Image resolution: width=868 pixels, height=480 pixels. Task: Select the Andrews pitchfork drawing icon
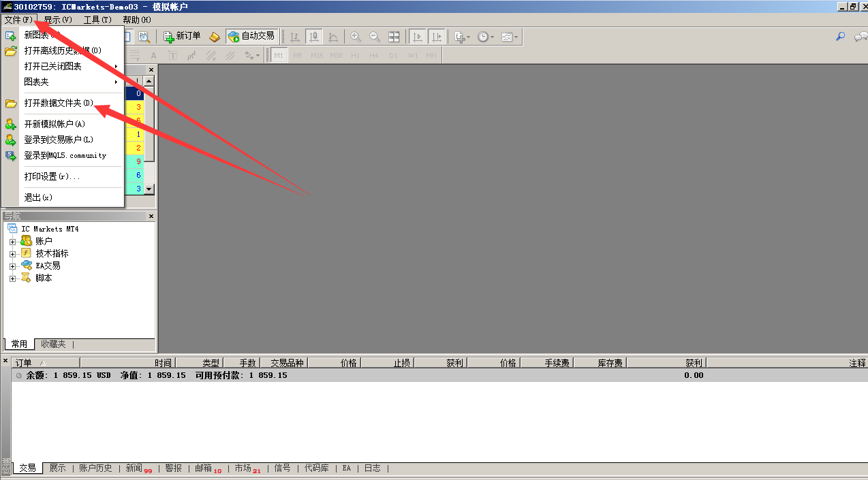(x=191, y=55)
